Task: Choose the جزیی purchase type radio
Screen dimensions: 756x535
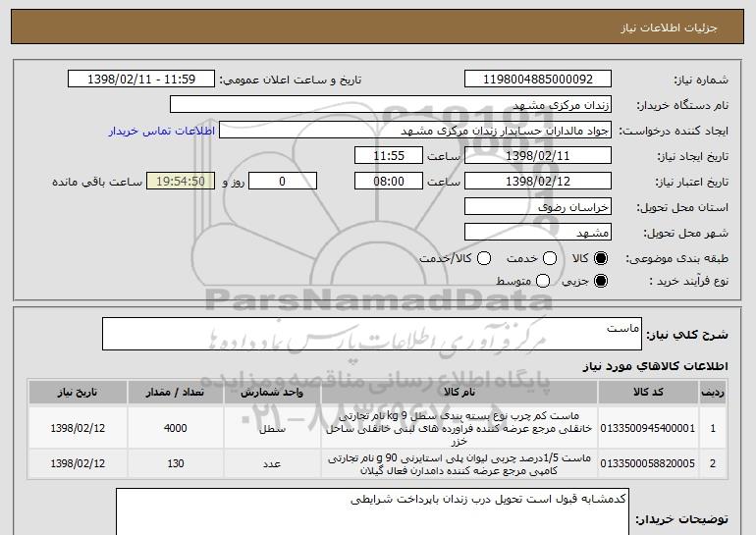Action: point(601,281)
